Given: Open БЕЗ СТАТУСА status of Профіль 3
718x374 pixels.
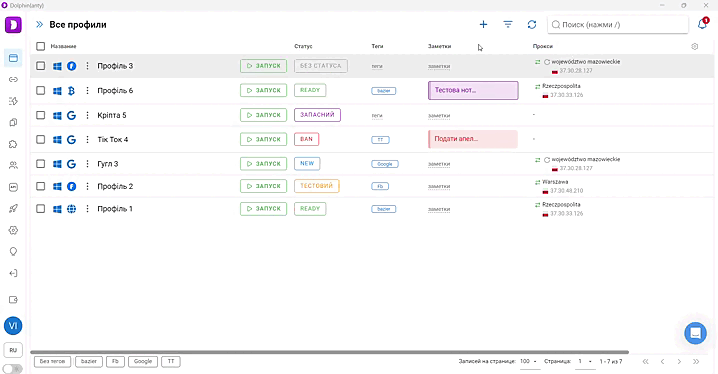Looking at the screenshot, I should click(321, 66).
